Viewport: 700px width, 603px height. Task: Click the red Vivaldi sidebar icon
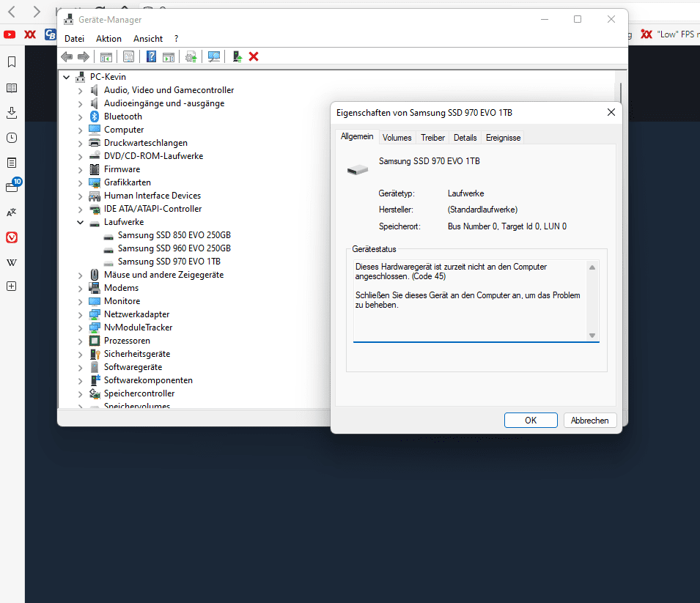coord(12,237)
